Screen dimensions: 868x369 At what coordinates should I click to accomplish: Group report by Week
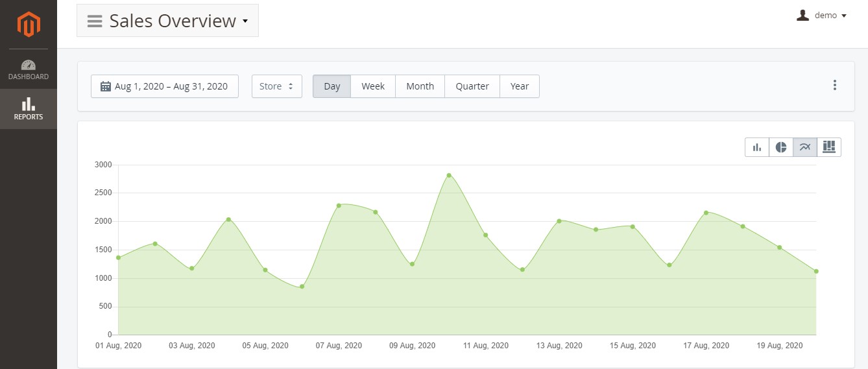click(x=373, y=86)
